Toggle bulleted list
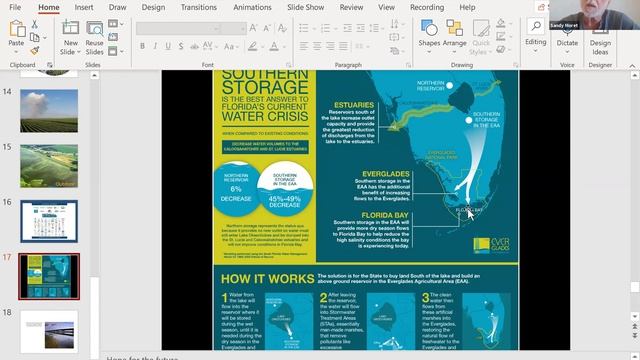640x360 pixels. click(x=304, y=28)
